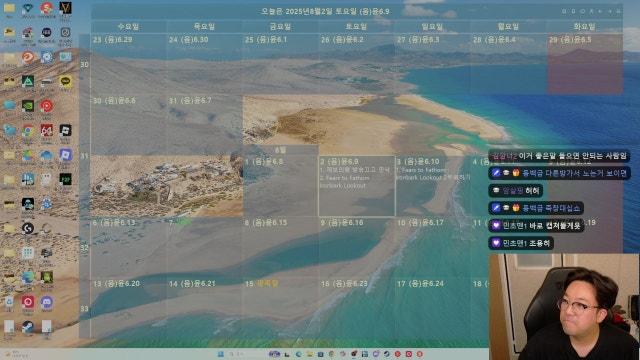Select the August 3 Fears to Fathom cell
Image resolution: width=640 pixels, height=360 pixels.
(x=433, y=186)
